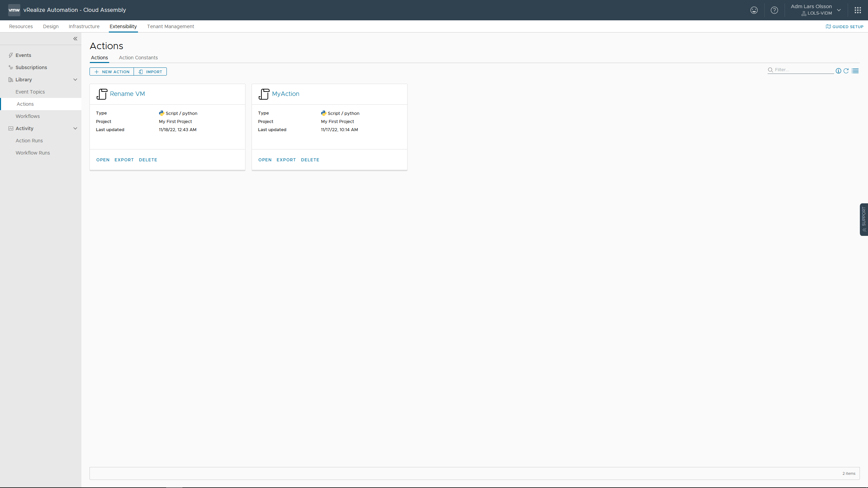Screen dimensions: 868x488
Task: Click Python icon on MyAction card
Action: (x=323, y=113)
